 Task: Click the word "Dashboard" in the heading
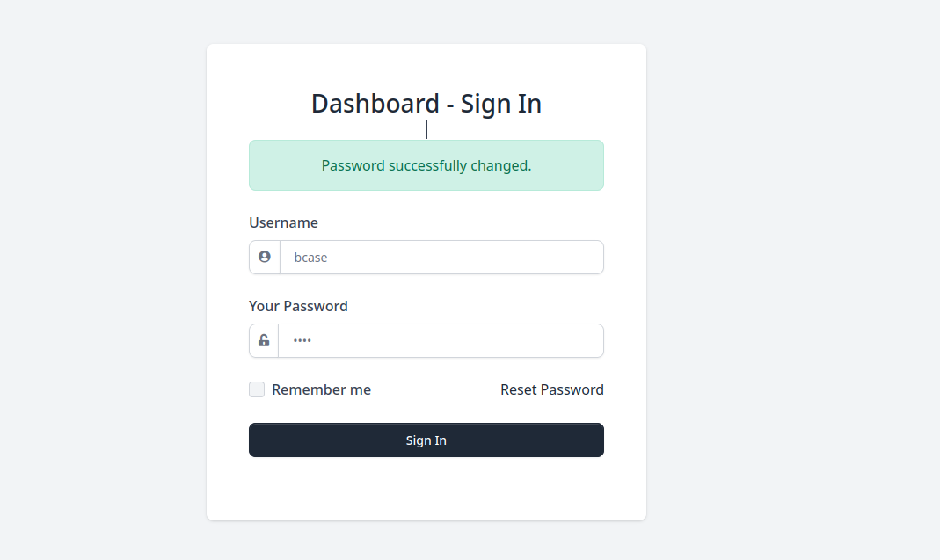point(375,104)
